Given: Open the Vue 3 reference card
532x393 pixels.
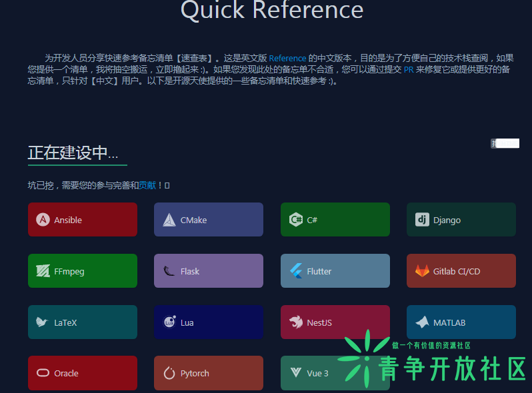Looking at the screenshot, I should (x=335, y=373).
